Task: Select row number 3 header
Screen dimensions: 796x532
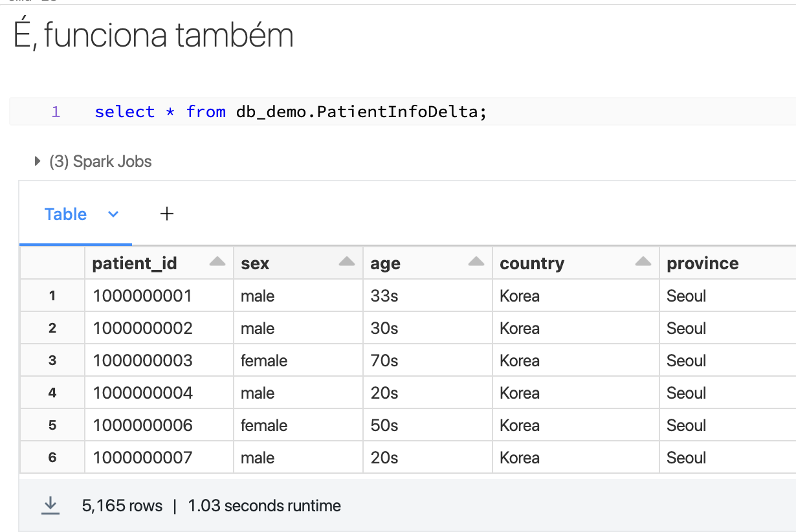Action: [x=52, y=361]
